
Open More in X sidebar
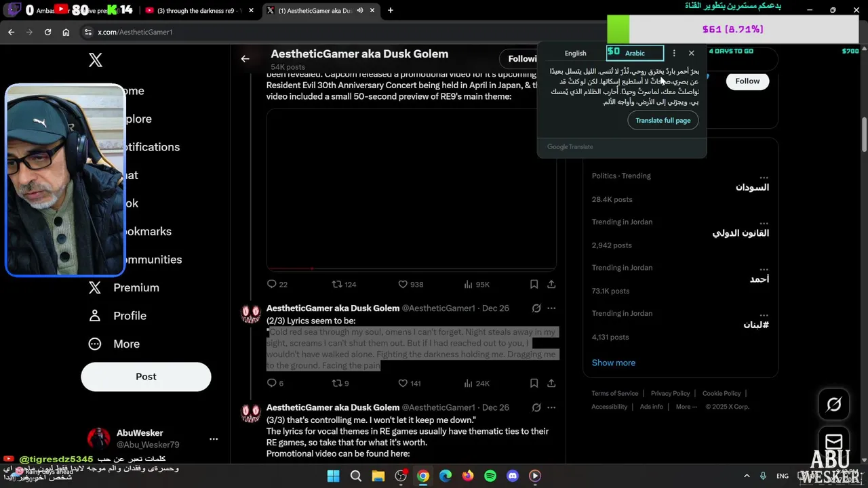tap(115, 344)
